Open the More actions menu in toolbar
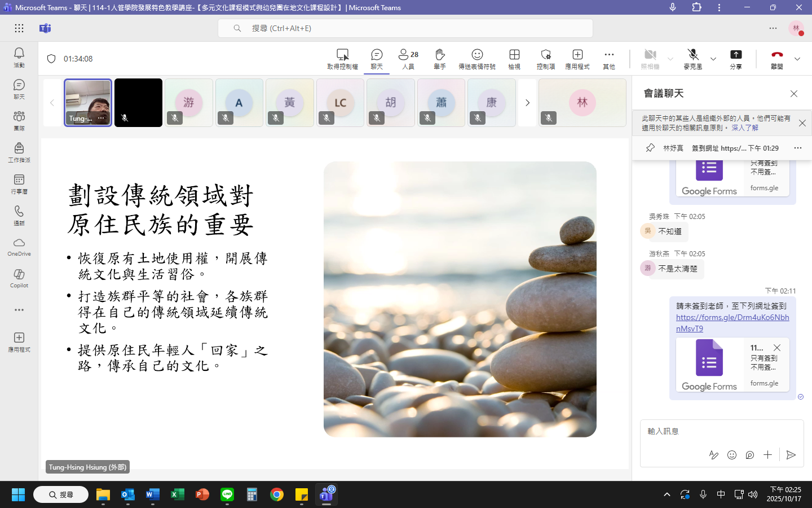Image resolution: width=812 pixels, height=508 pixels. coord(609,58)
